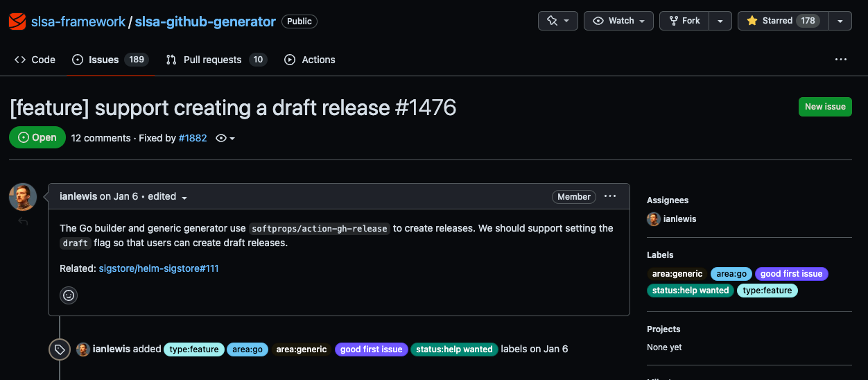
Task: Click the pin repository button
Action: pos(558,21)
